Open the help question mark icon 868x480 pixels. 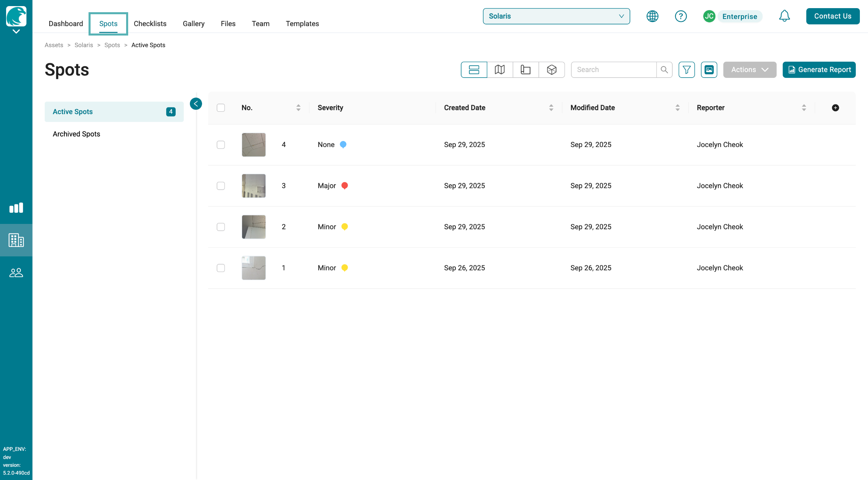680,16
